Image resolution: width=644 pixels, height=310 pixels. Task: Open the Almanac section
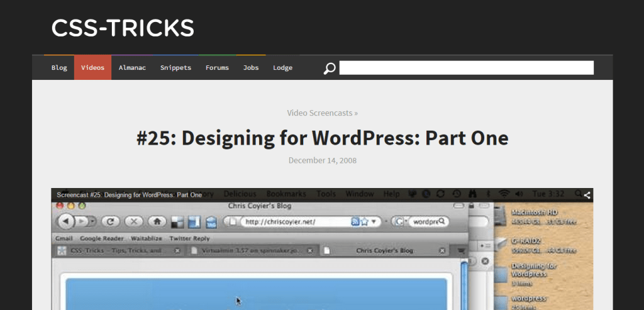point(132,68)
